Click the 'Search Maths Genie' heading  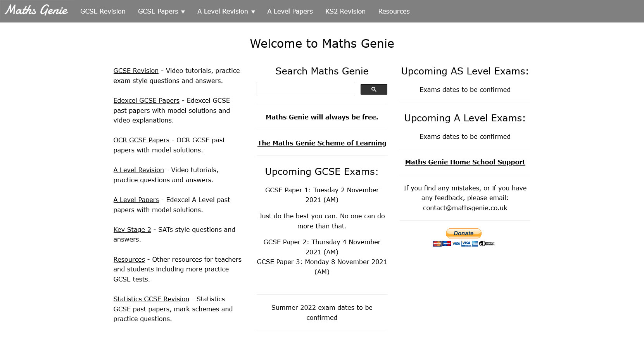point(322,71)
